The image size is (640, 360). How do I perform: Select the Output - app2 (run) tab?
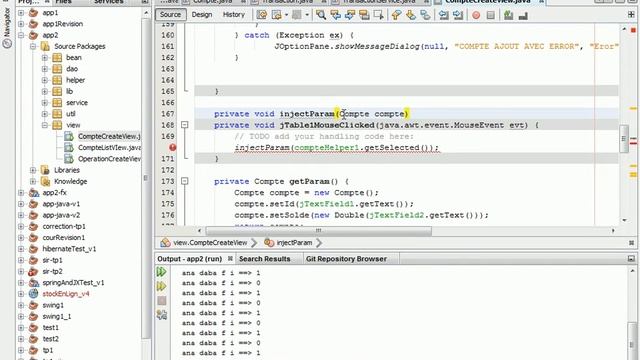189,259
